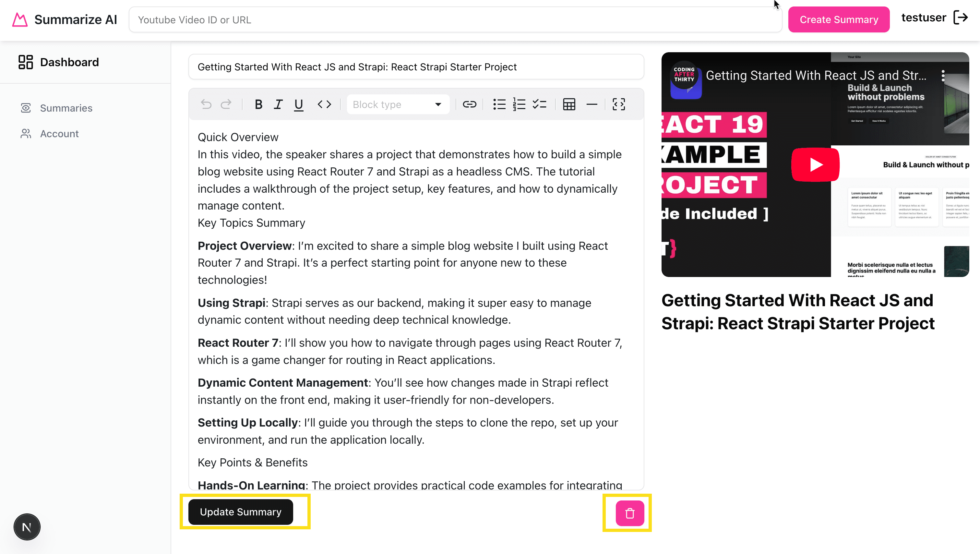Click the Create Summary button
This screenshot has width=980, height=554.
(x=839, y=19)
